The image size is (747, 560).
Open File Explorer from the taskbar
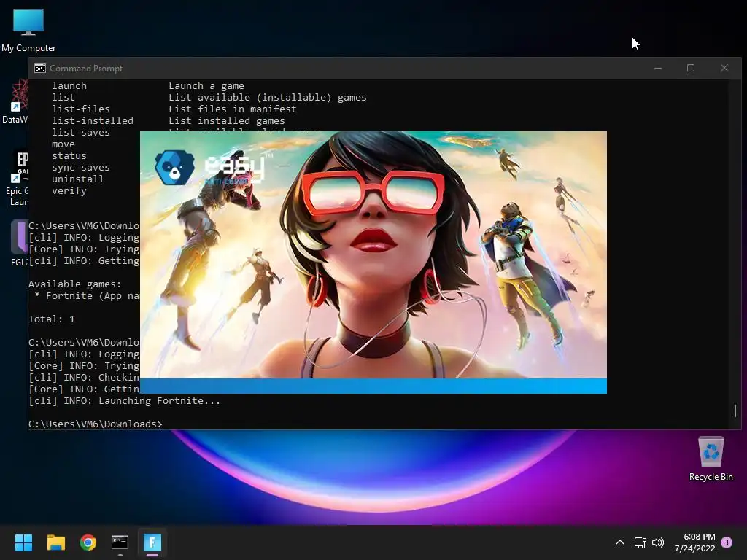click(x=55, y=542)
